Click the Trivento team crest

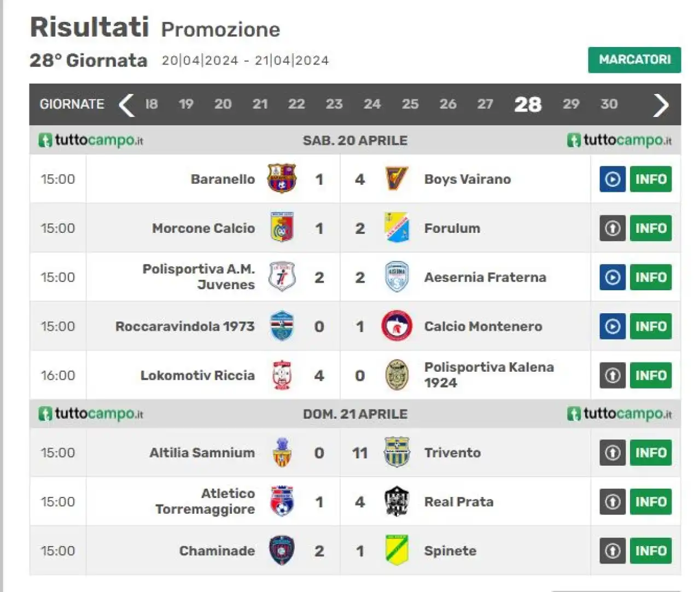point(396,452)
